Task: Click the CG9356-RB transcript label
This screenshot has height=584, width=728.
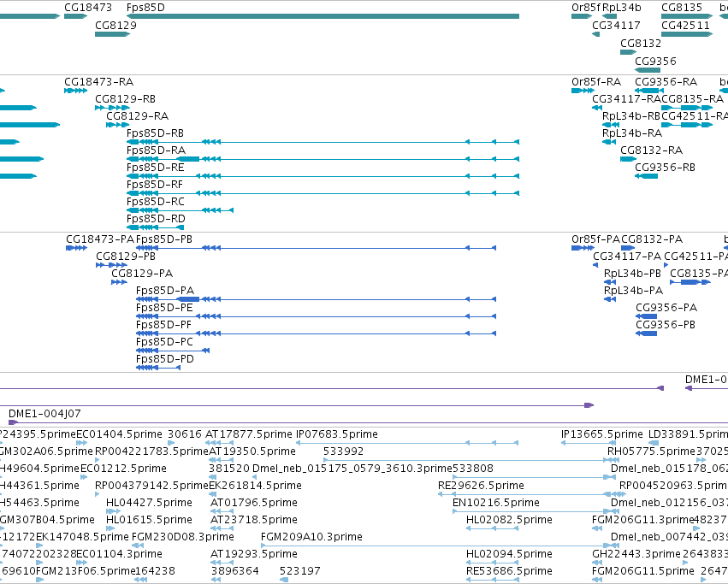Action: [665, 167]
